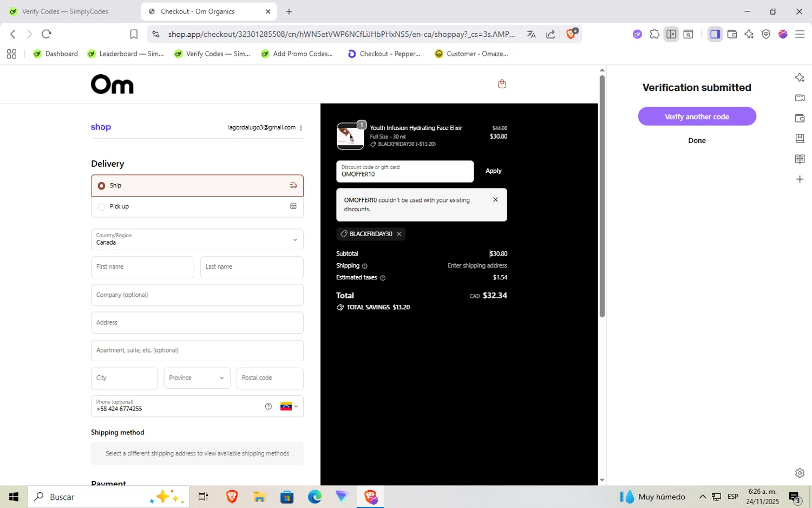This screenshot has width=812, height=508.
Task: Open Brave Shields lion icon
Action: click(572, 34)
